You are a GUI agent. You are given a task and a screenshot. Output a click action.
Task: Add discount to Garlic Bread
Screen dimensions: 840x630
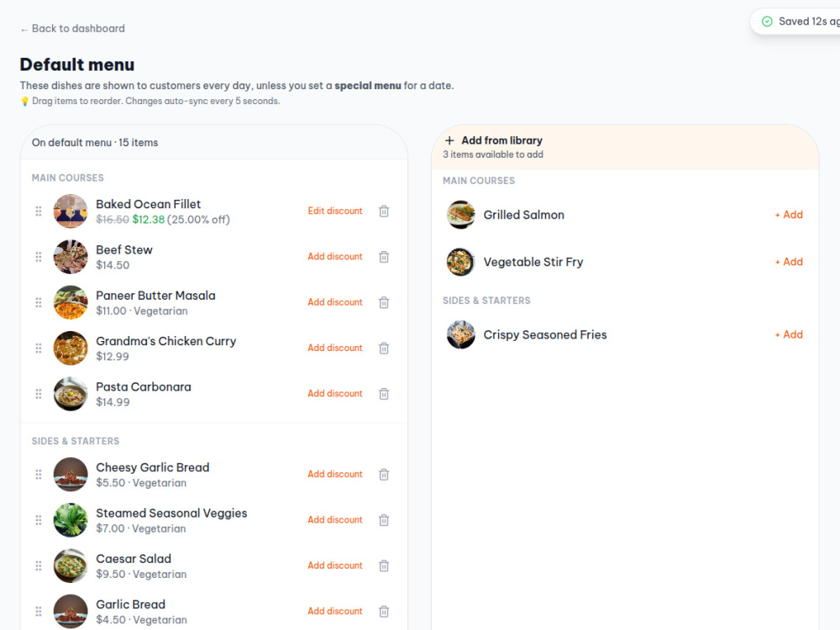coord(335,611)
